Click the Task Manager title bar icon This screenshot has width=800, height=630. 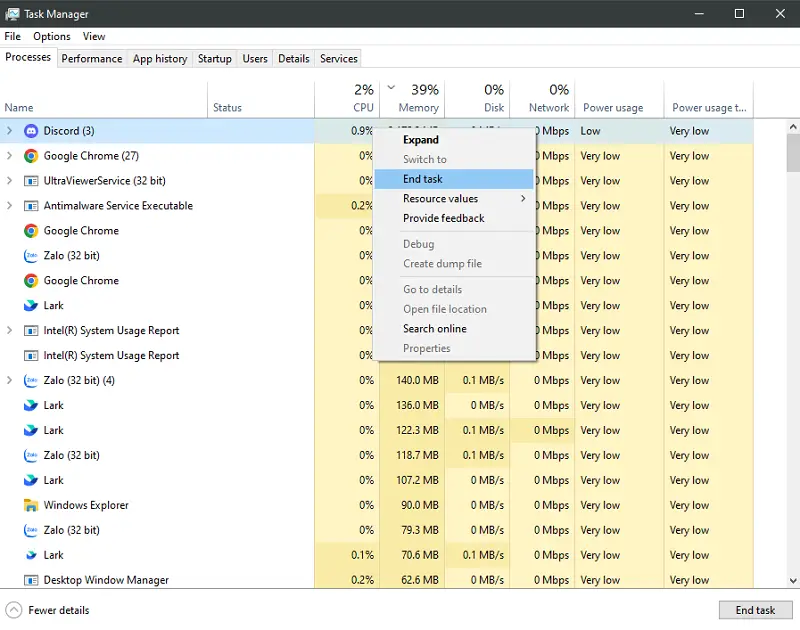(14, 14)
